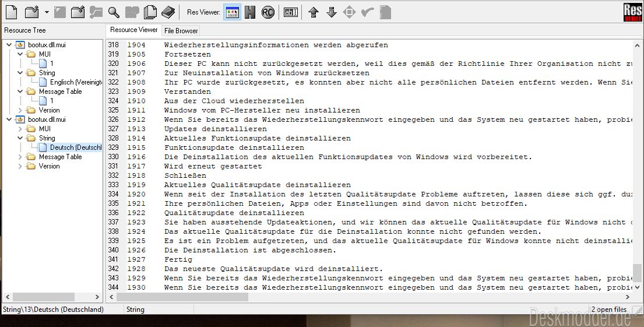Collapse the expanded MUI folder
Viewport: 644px width, 327px height.
tap(20, 54)
